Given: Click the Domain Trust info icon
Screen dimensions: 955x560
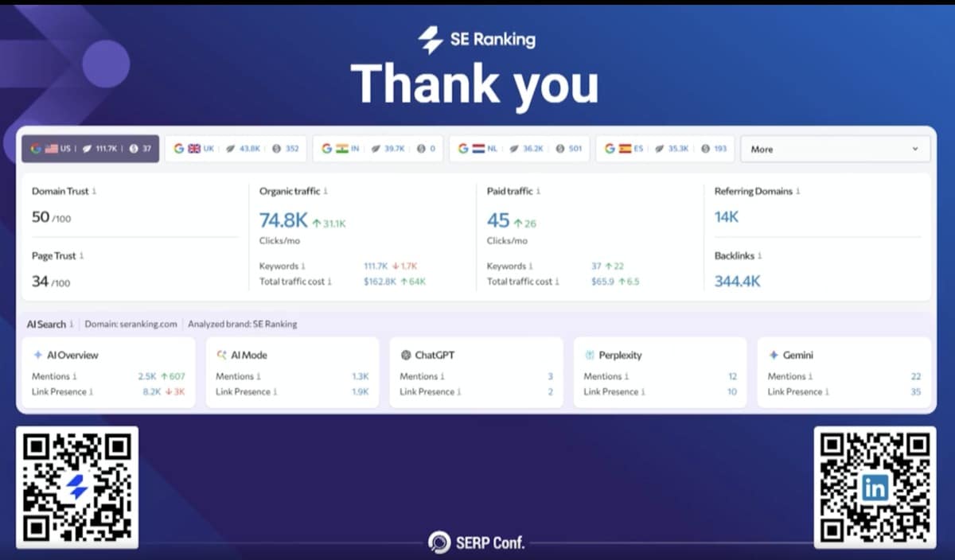Looking at the screenshot, I should click(x=95, y=192).
